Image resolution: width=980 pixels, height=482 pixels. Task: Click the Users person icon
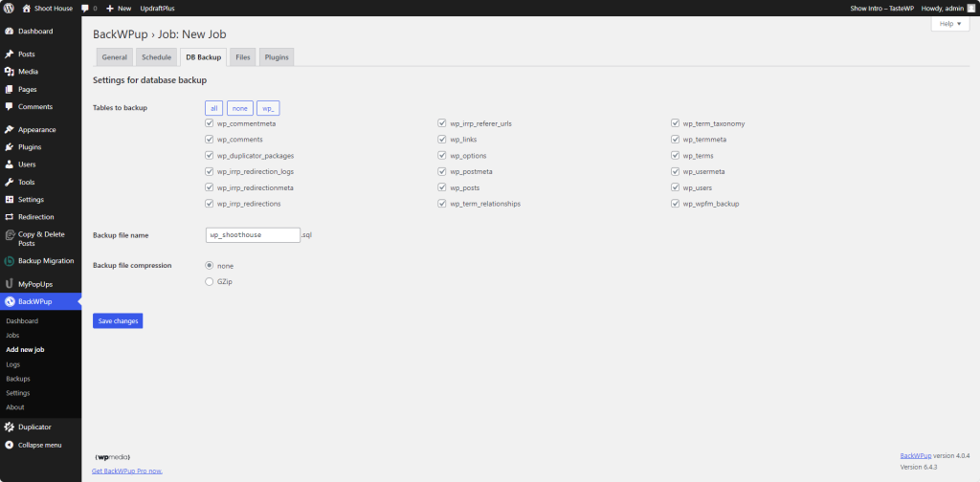pyautogui.click(x=9, y=164)
